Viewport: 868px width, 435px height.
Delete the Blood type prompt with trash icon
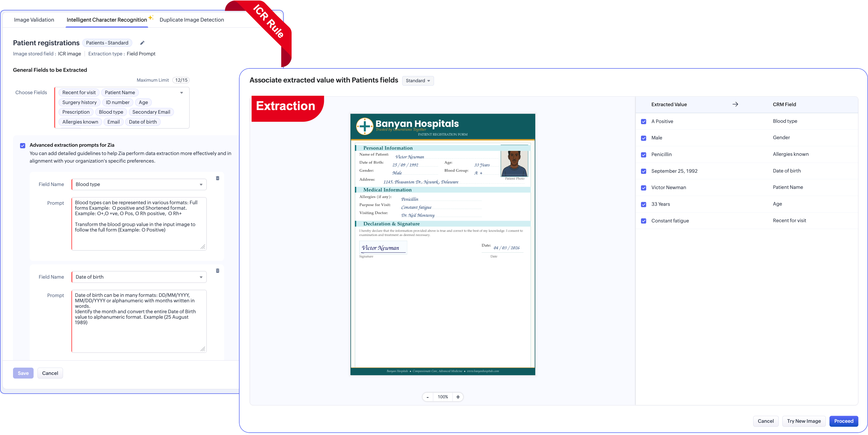(218, 178)
